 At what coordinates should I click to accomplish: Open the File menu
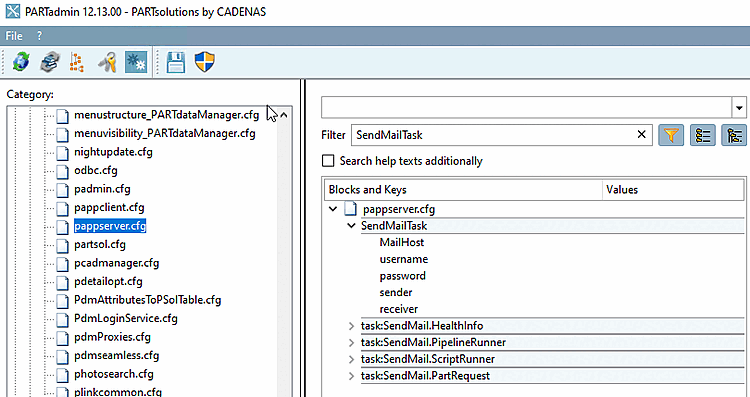pyautogui.click(x=14, y=36)
